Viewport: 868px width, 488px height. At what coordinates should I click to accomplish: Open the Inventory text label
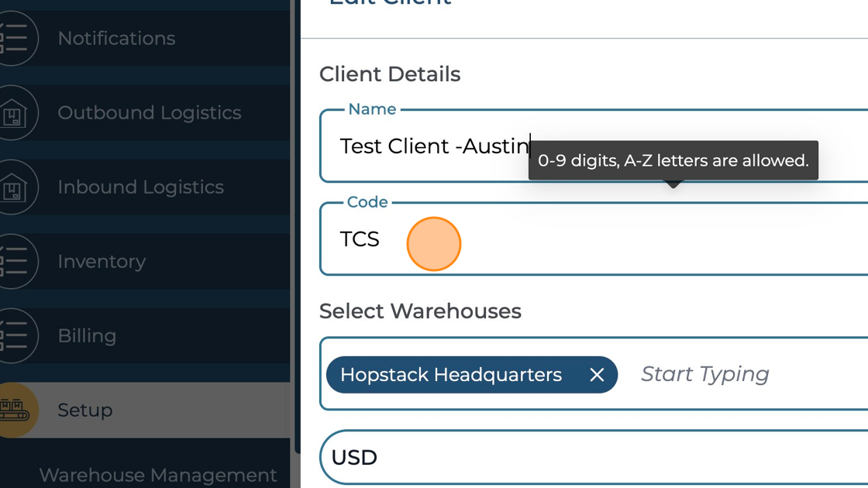102,262
